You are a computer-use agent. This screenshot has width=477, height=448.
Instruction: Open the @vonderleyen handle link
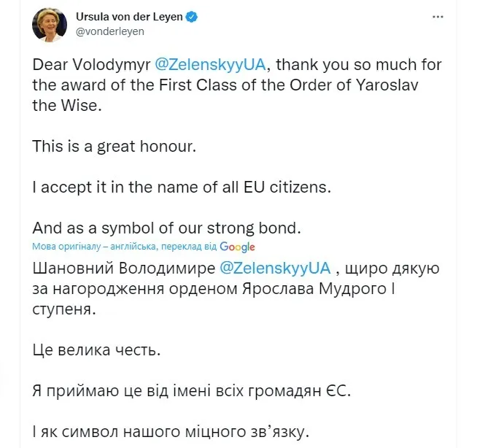110,31
